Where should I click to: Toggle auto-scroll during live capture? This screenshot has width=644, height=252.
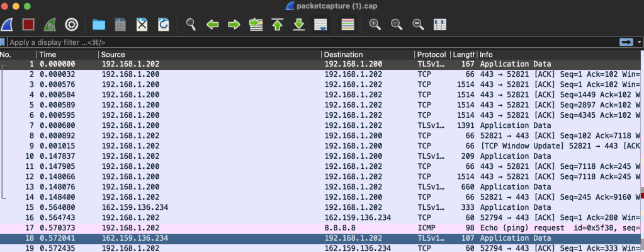point(320,25)
